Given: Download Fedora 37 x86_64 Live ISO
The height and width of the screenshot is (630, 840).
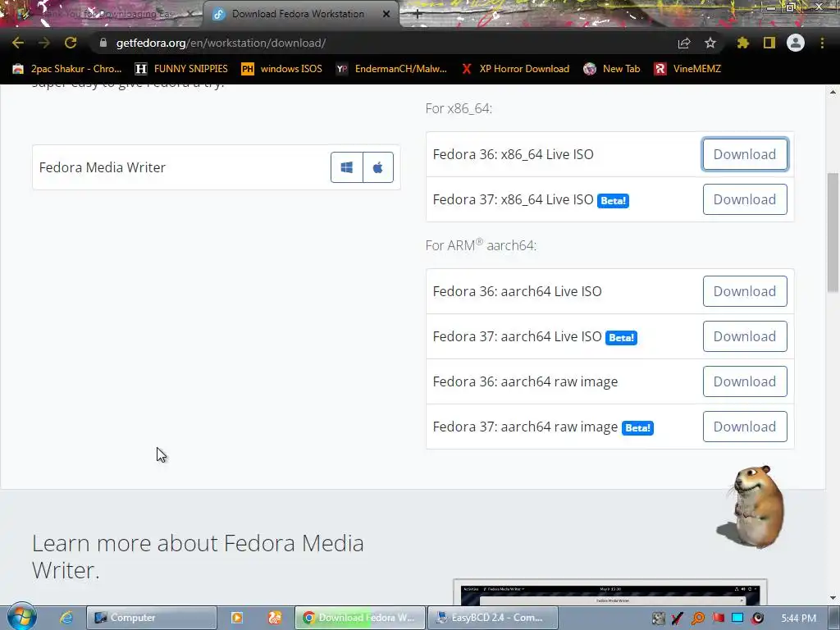Looking at the screenshot, I should pos(745,199).
